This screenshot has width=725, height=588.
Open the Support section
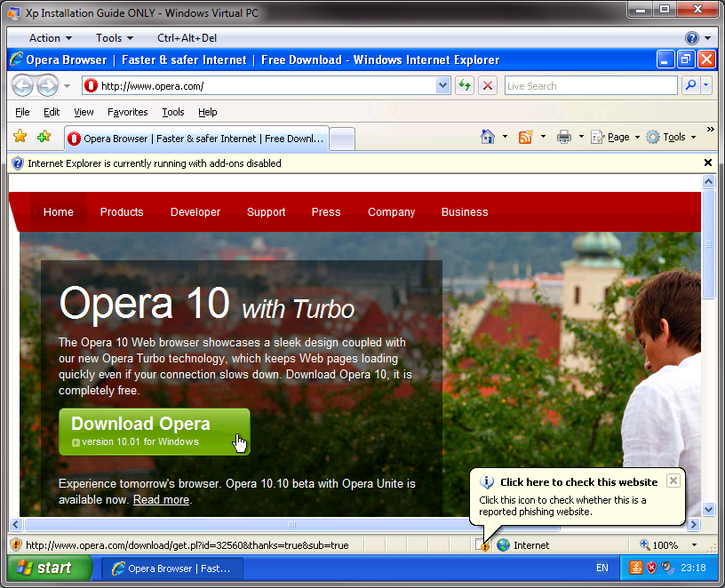266,212
